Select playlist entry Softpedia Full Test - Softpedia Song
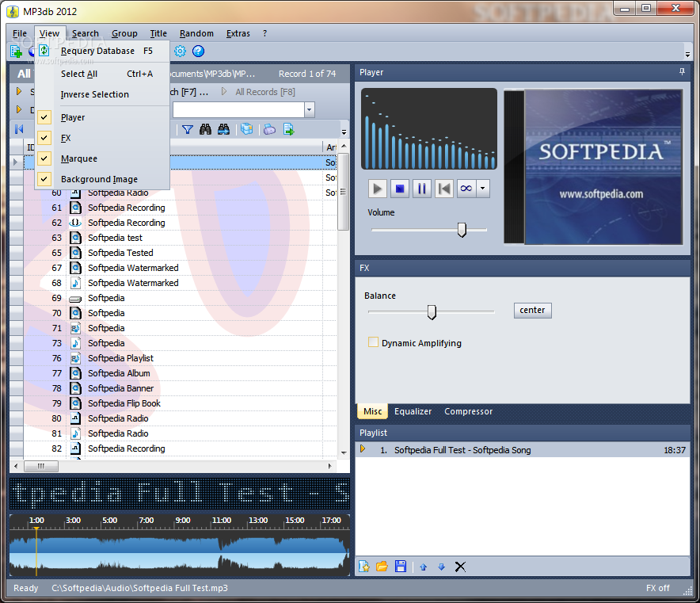The image size is (700, 603). point(523,450)
